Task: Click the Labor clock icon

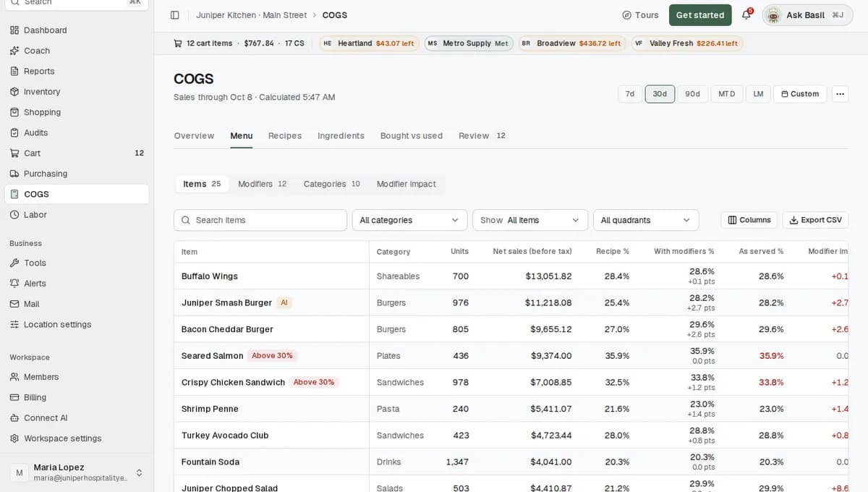Action: [x=14, y=215]
